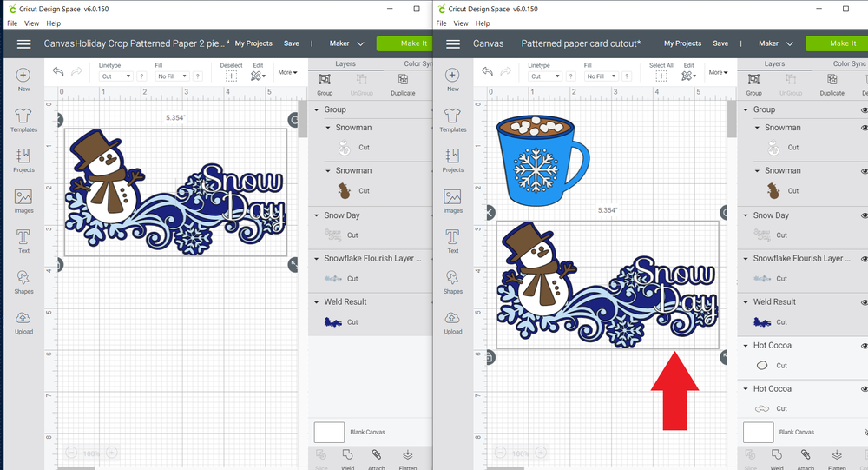
Task: Open My Projects in right window header
Action: click(x=682, y=43)
